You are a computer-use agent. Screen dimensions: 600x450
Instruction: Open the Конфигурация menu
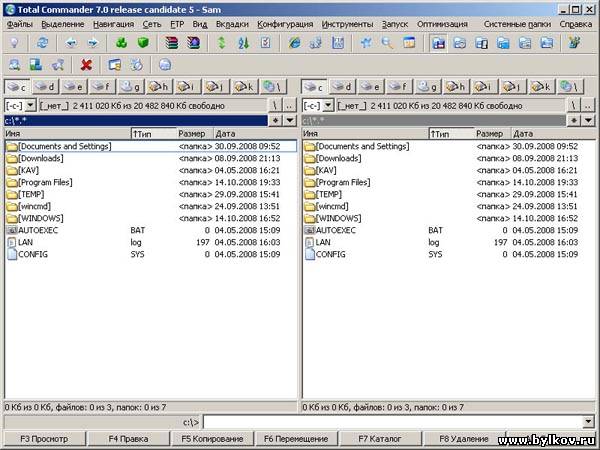point(285,24)
